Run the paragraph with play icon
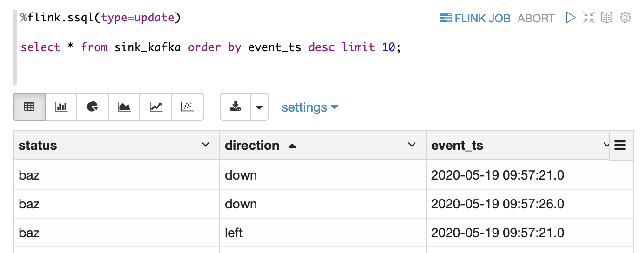 tap(571, 18)
